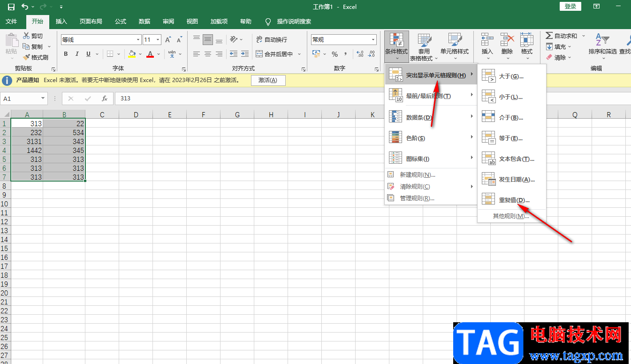631x364 pixels.
Task: Decrease the font size with the smaller A
Action: click(x=179, y=40)
